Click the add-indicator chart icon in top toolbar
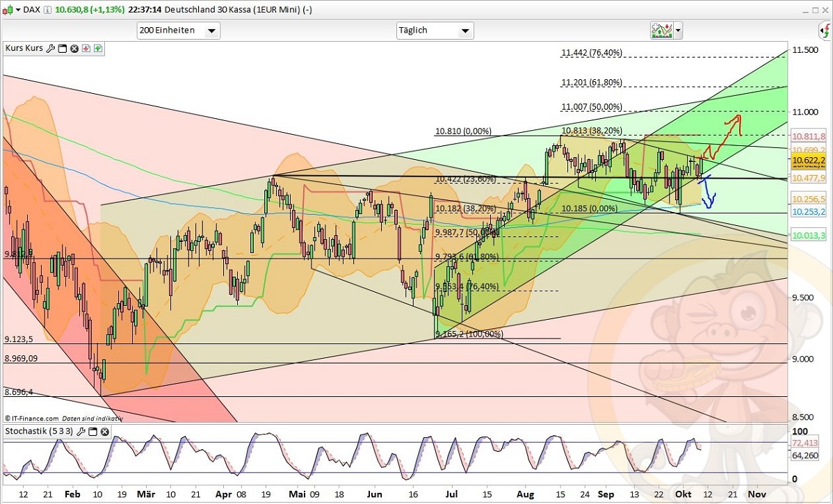Image resolution: width=833 pixels, height=504 pixels. pyautogui.click(x=660, y=30)
